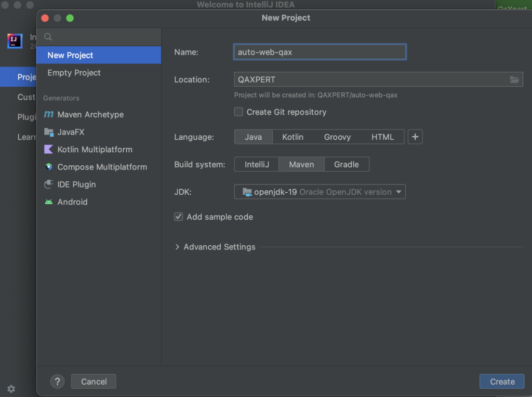The width and height of the screenshot is (532, 397).
Task: Click the JDK folder icon in dropdown
Action: tap(247, 192)
